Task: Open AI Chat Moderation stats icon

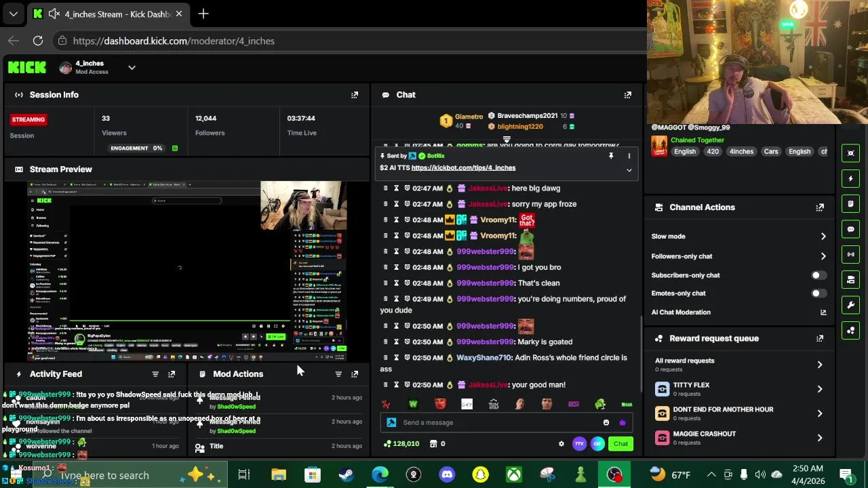Action: point(823,312)
